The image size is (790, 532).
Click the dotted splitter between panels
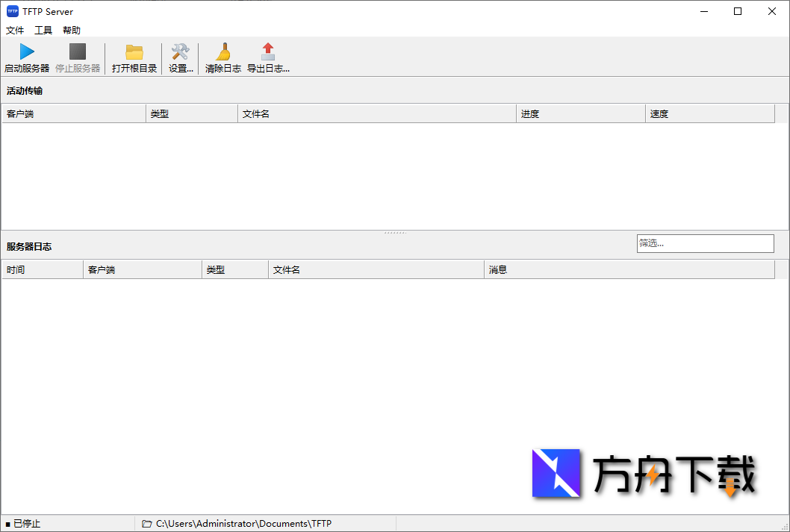(x=394, y=231)
